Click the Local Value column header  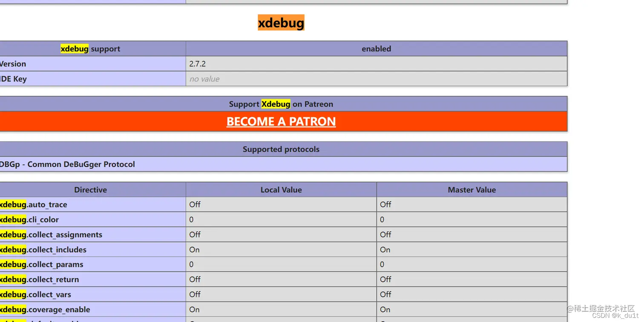[x=281, y=190]
